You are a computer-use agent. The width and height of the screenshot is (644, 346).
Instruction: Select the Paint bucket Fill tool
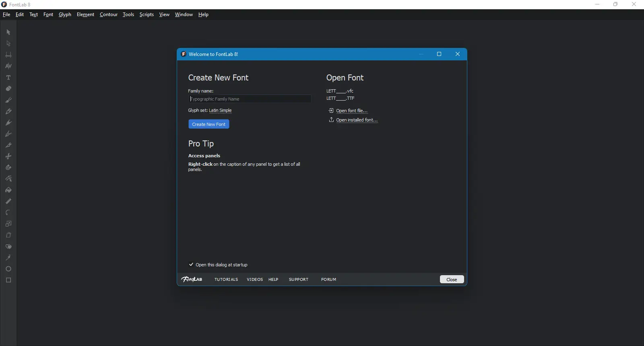8,190
